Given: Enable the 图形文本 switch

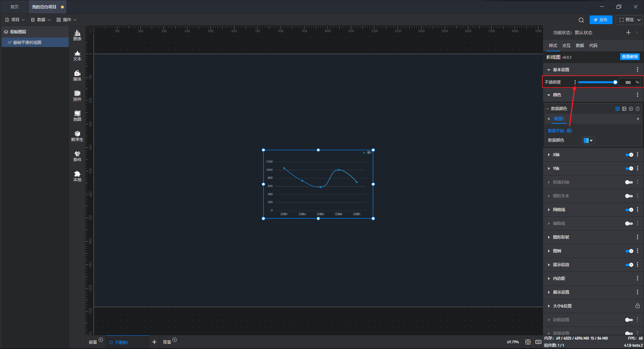Looking at the screenshot, I should [629, 196].
